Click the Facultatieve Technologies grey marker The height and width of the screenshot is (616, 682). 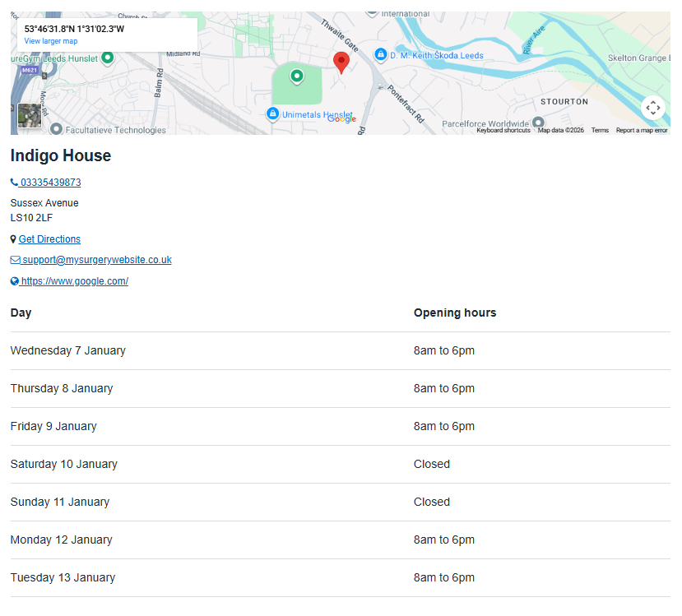tap(56, 129)
